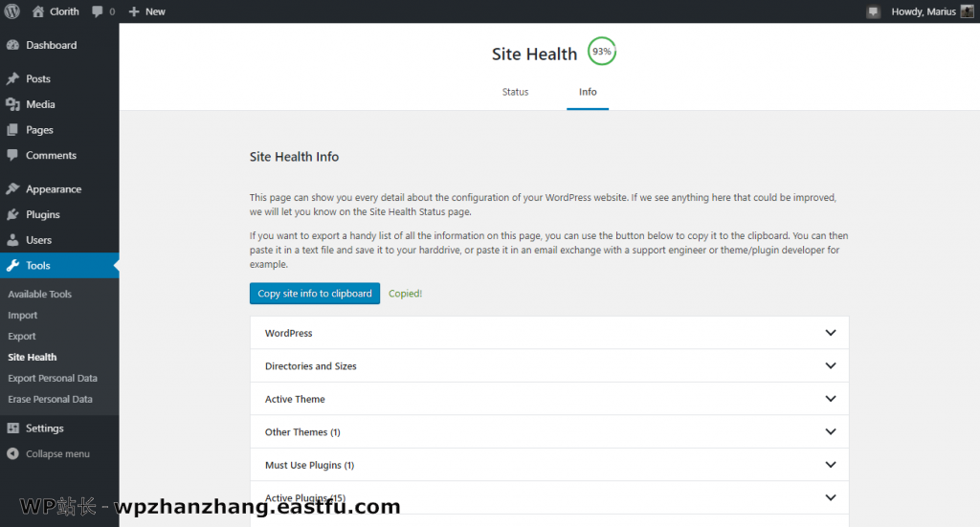Click the Settings sliders icon
Viewport: 980px width, 527px height.
coord(12,428)
